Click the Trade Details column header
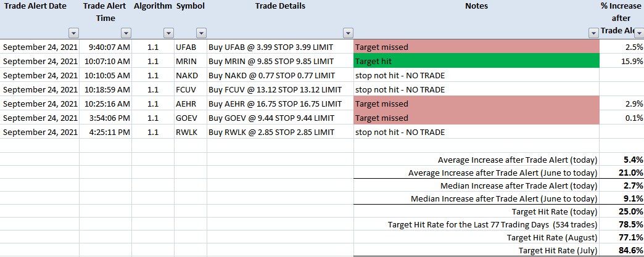This screenshot has height=257, width=644. tap(280, 6)
